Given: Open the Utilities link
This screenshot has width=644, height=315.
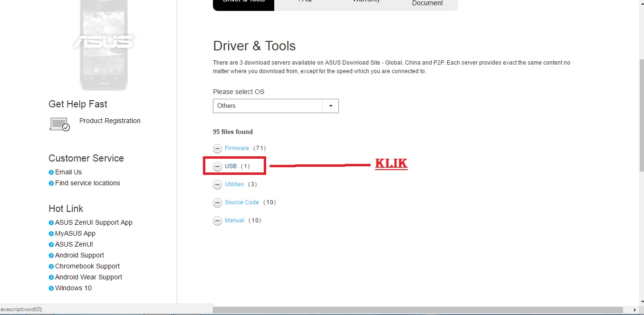Looking at the screenshot, I should [x=234, y=184].
